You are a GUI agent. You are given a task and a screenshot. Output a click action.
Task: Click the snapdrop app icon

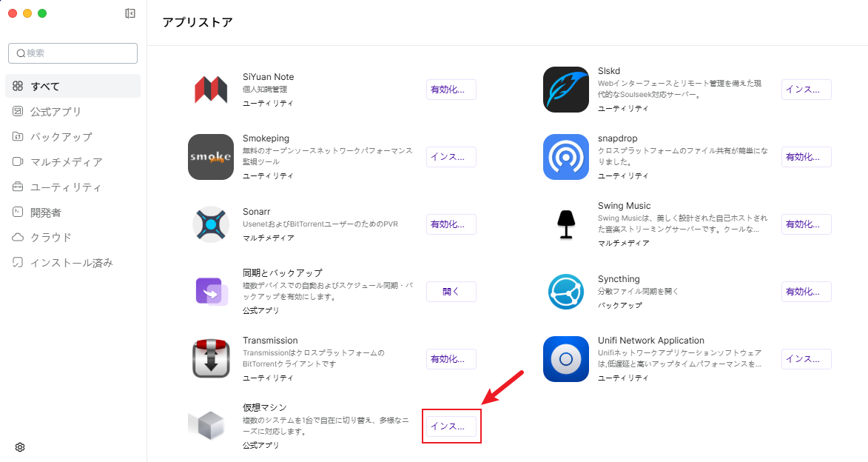[566, 157]
